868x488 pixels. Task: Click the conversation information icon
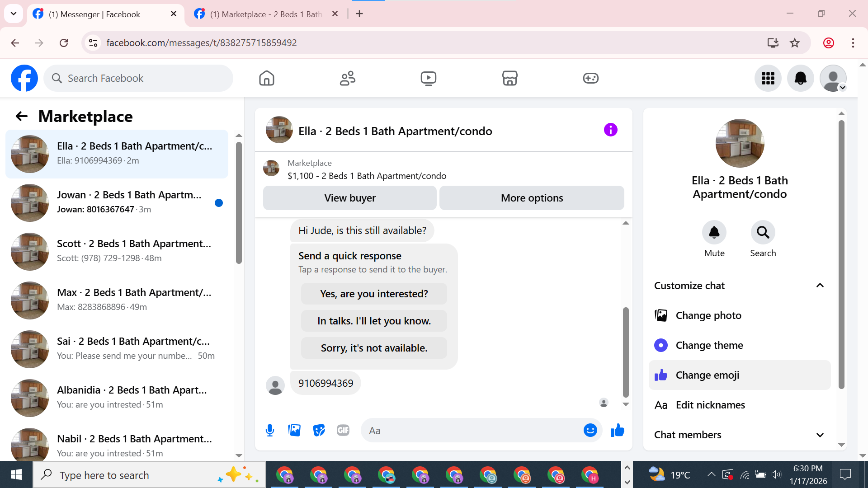(610, 130)
